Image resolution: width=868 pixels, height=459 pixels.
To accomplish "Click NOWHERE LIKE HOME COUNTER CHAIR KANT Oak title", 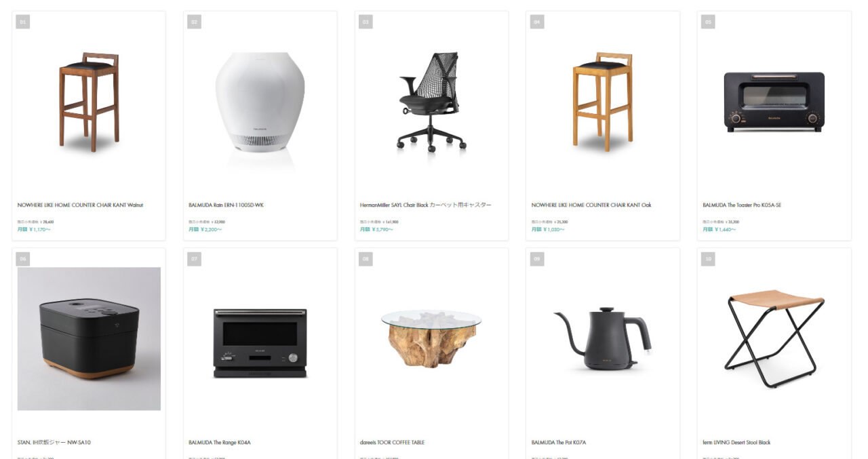I will pyautogui.click(x=591, y=205).
